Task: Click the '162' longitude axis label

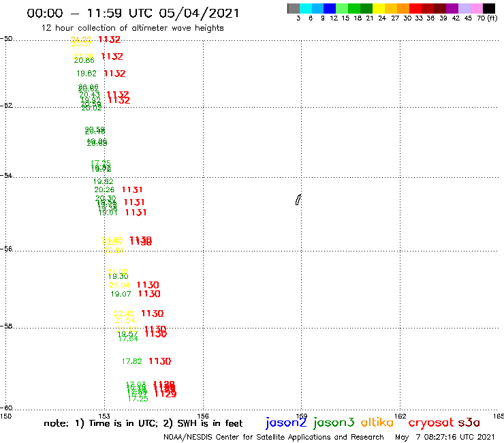Action: (400, 416)
